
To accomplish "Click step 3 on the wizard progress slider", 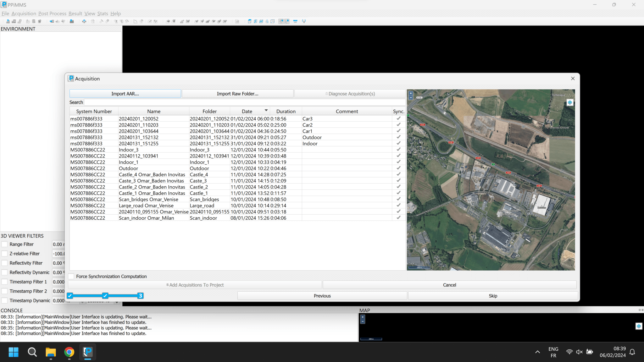I will pyautogui.click(x=140, y=295).
